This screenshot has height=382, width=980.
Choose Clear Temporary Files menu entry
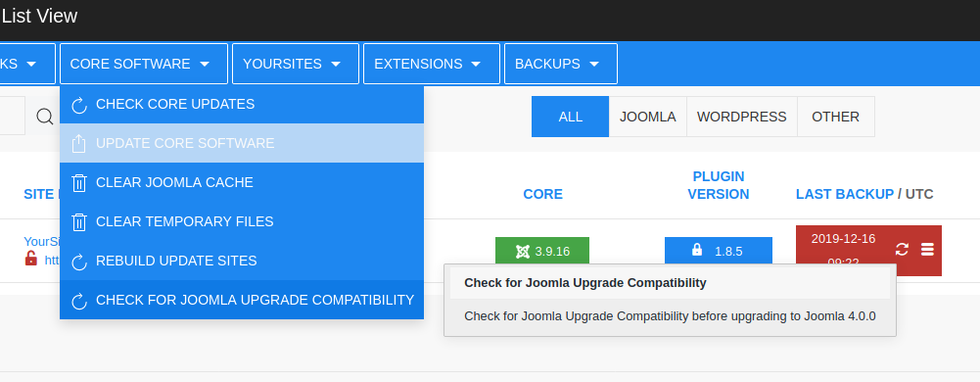pyautogui.click(x=241, y=221)
